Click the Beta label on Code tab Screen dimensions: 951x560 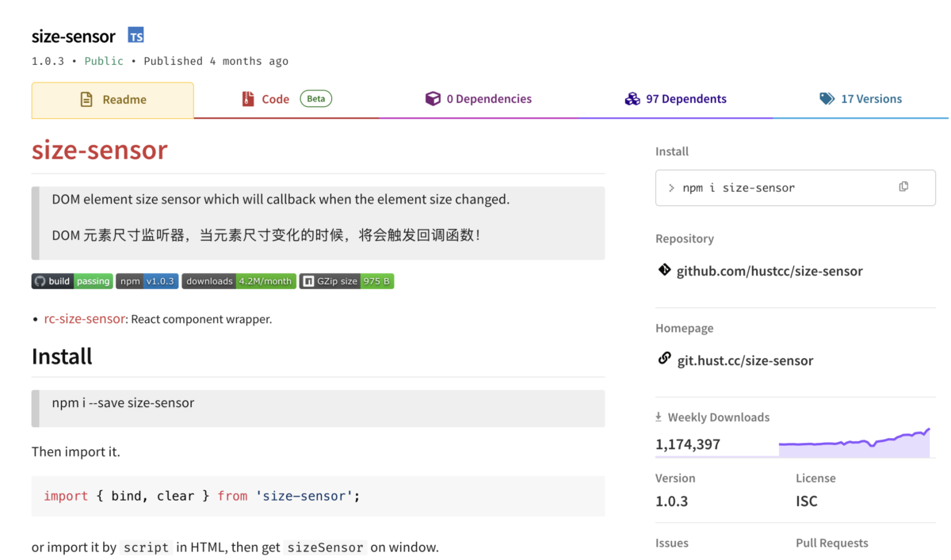(x=315, y=99)
